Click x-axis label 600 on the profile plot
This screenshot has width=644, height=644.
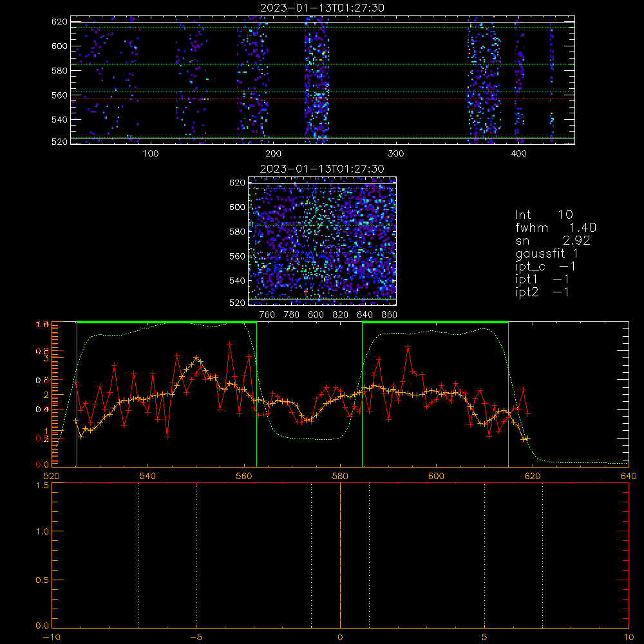coord(436,477)
